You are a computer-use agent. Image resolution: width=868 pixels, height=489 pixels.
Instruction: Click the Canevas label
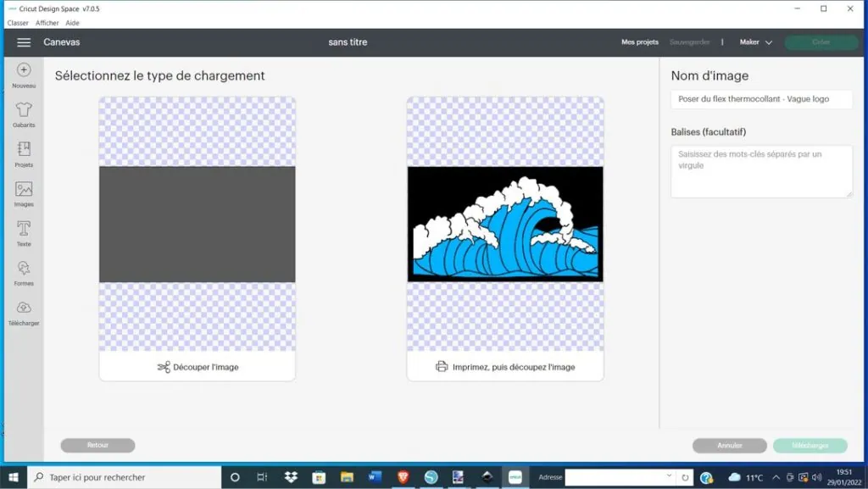click(61, 42)
